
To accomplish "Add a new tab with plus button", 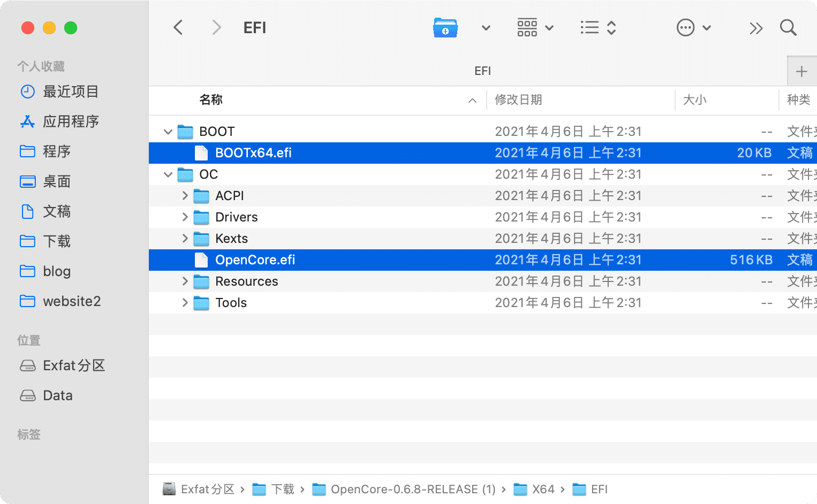I will 801,71.
